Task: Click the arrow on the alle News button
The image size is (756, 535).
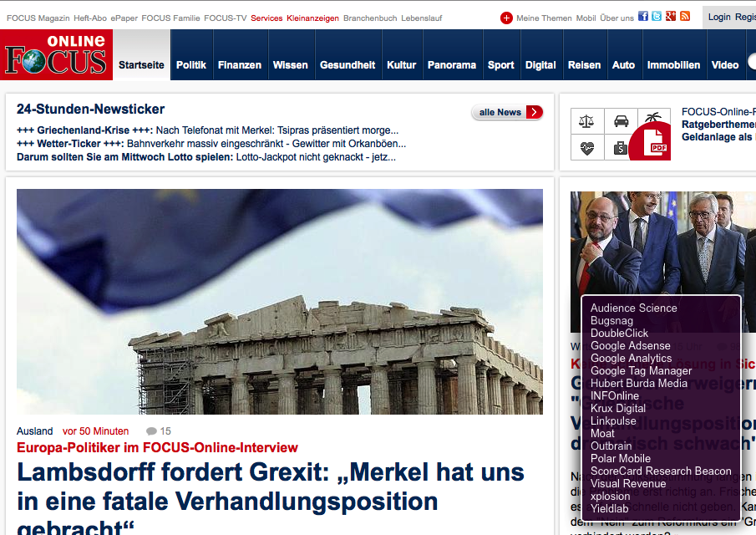Action: tap(535, 112)
